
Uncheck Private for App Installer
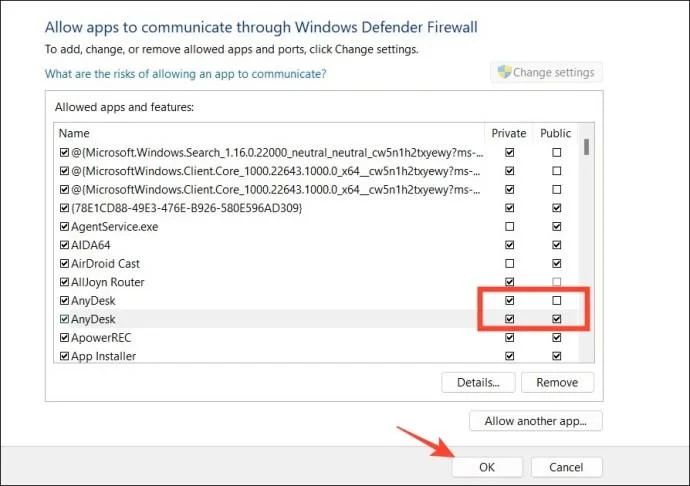click(x=510, y=356)
